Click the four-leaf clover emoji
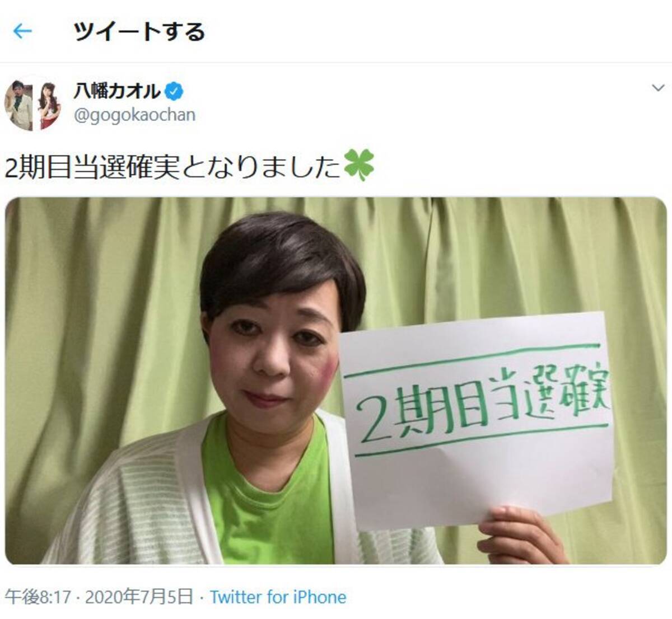This screenshot has width=672, height=619. pos(358,166)
